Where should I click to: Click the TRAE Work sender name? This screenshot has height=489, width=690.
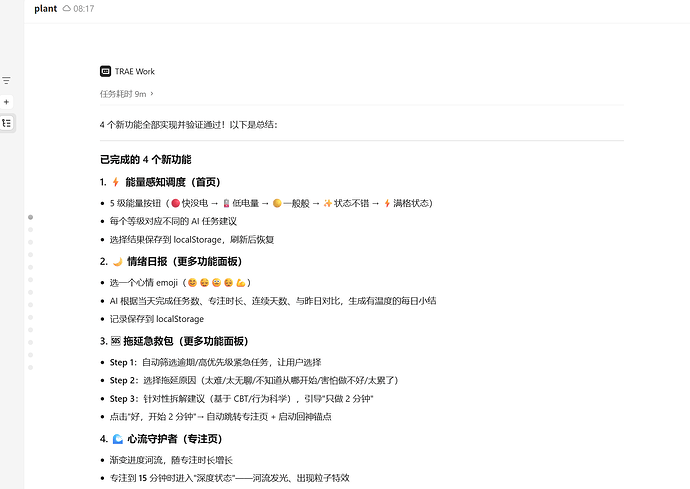(x=135, y=71)
